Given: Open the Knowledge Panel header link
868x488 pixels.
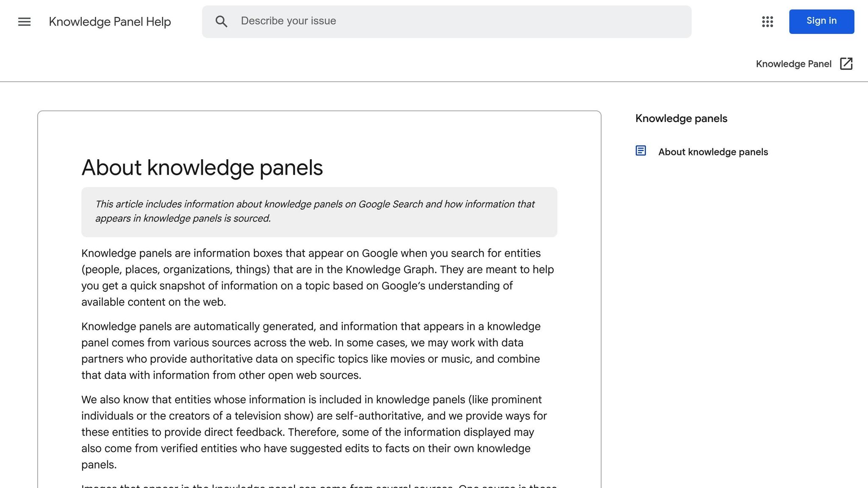Looking at the screenshot, I should tap(793, 64).
